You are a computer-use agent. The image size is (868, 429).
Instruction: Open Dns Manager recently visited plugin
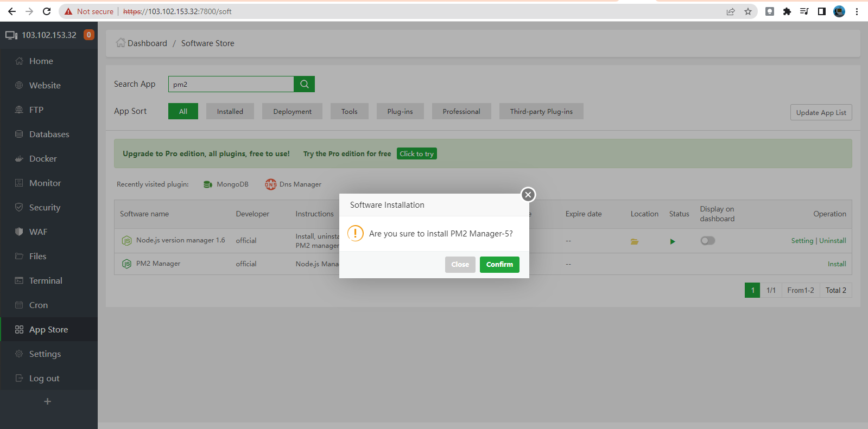[x=294, y=184]
